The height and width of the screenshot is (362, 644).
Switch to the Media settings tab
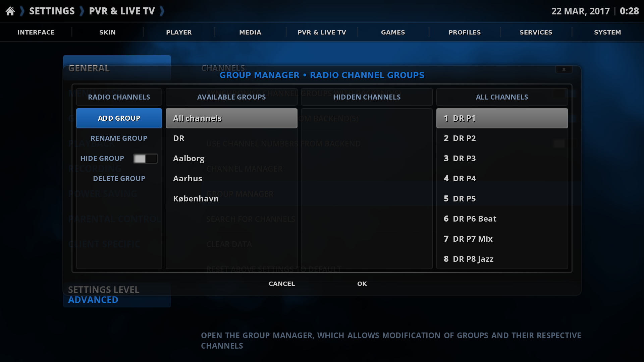(250, 32)
